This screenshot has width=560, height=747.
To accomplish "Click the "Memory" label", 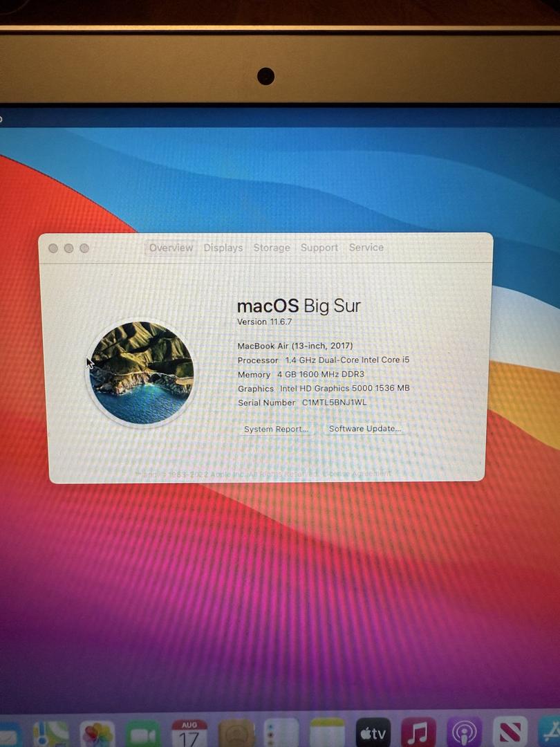I will pos(254,375).
